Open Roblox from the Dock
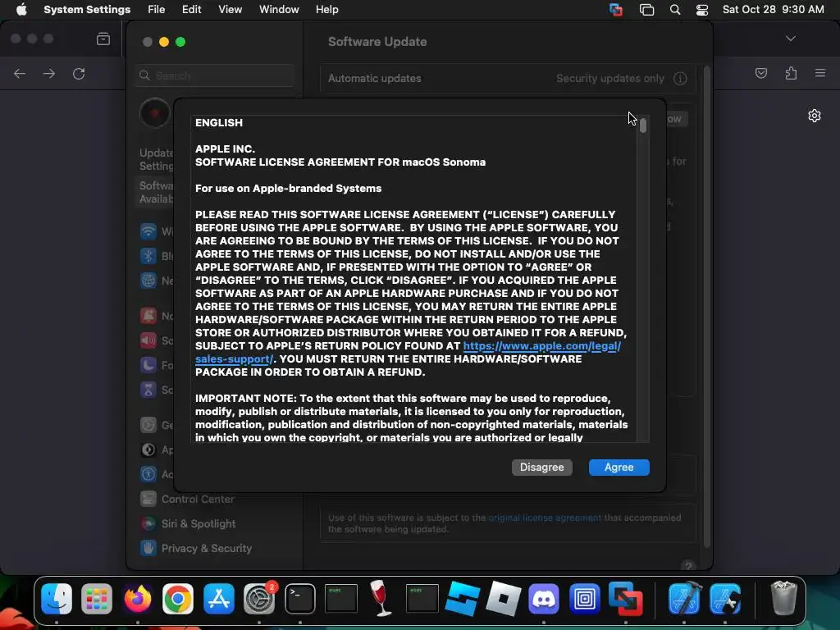 [x=503, y=598]
